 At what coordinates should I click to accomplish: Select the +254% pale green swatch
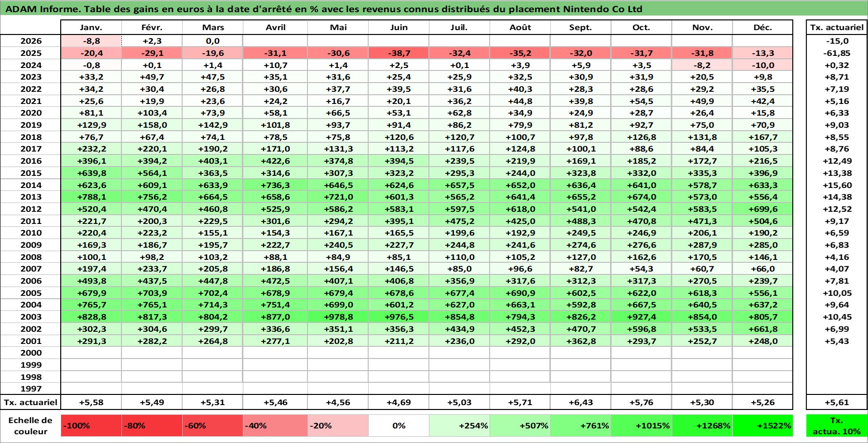[460, 426]
